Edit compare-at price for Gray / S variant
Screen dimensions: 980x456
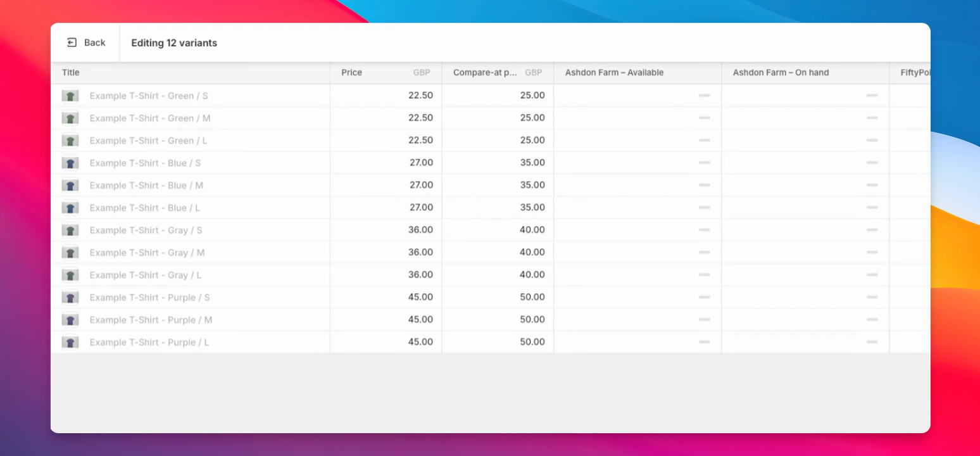point(498,230)
